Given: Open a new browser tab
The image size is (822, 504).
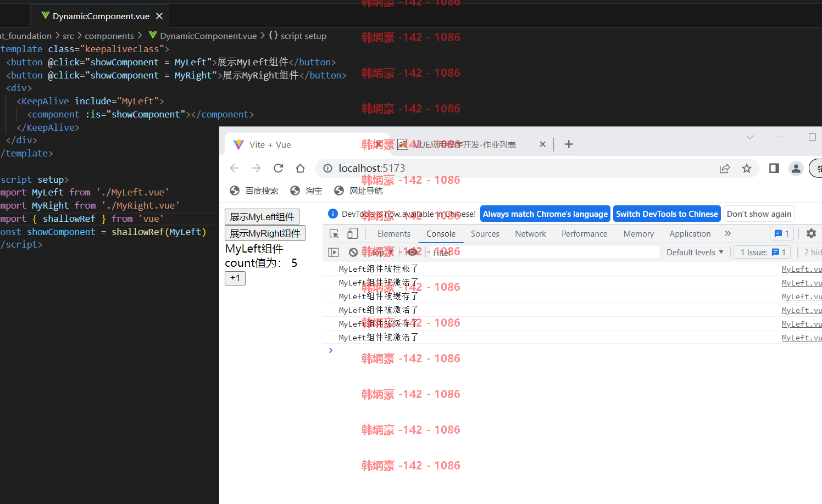Looking at the screenshot, I should click(569, 144).
